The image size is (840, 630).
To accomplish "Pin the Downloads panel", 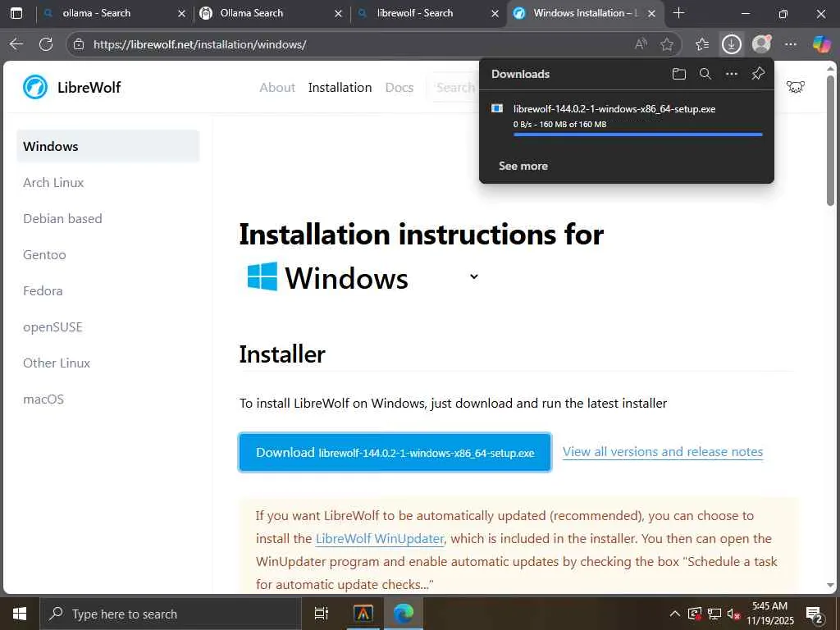I will point(758,74).
